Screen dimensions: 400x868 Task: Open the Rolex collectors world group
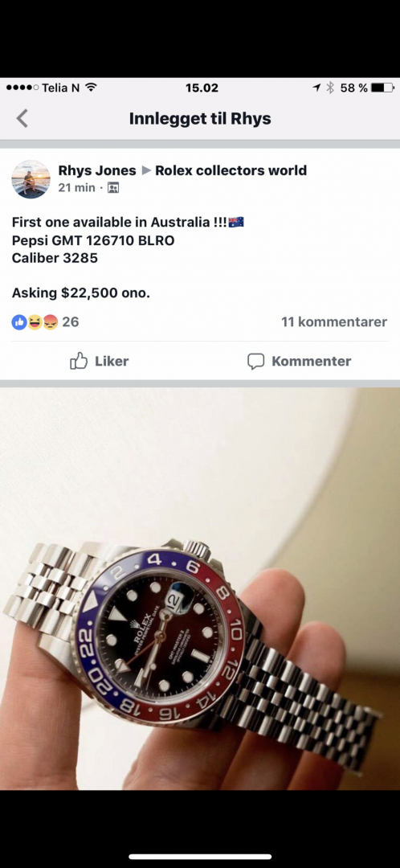231,170
